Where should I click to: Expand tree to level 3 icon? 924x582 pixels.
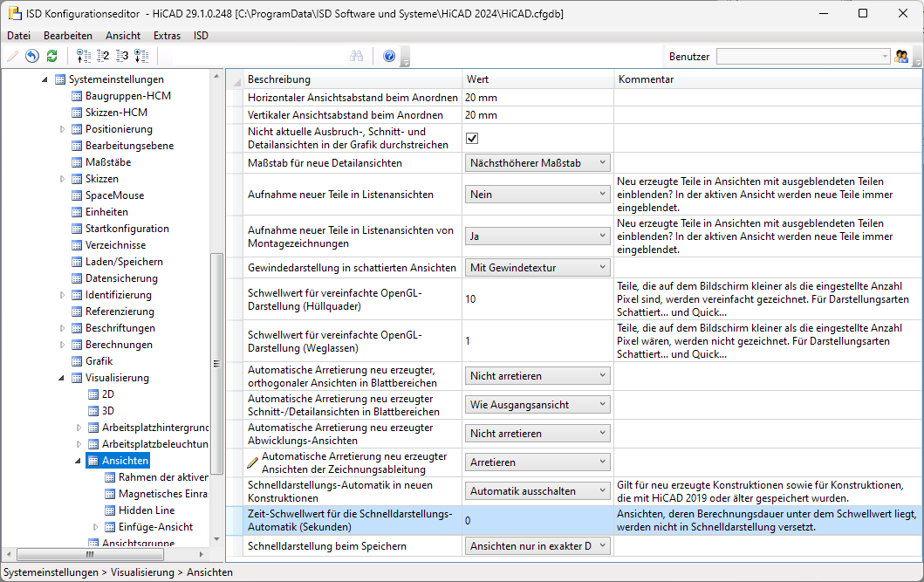pyautogui.click(x=122, y=57)
